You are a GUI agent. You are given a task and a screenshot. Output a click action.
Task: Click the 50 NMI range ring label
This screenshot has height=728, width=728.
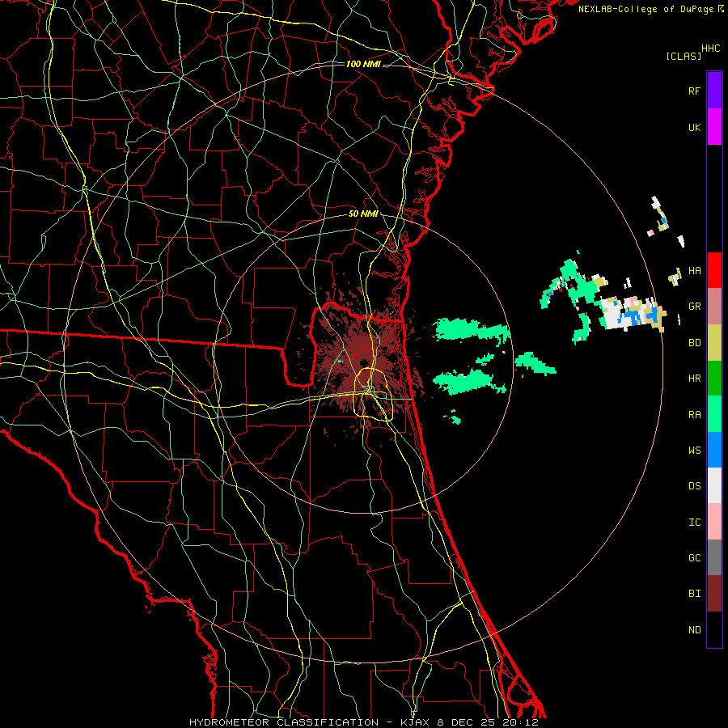363,214
